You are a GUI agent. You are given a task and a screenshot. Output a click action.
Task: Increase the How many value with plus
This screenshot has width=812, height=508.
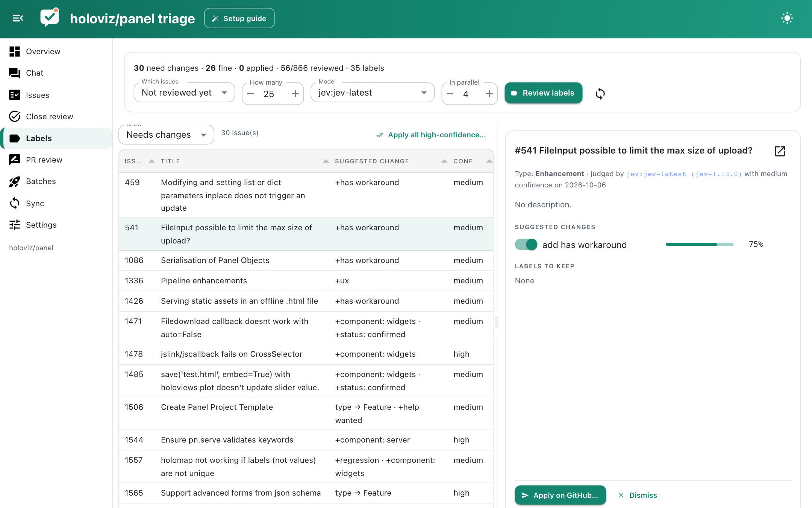(295, 94)
